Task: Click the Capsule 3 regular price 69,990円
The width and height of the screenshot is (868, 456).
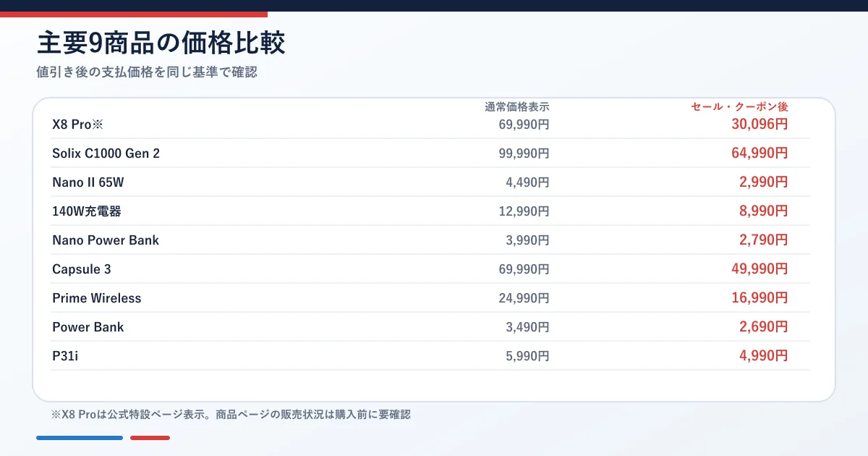Action: click(524, 269)
